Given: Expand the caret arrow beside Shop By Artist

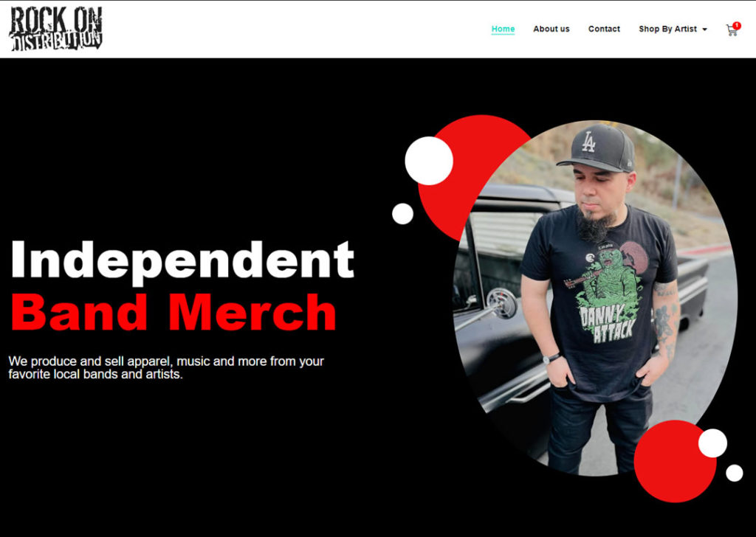Looking at the screenshot, I should click(x=704, y=30).
